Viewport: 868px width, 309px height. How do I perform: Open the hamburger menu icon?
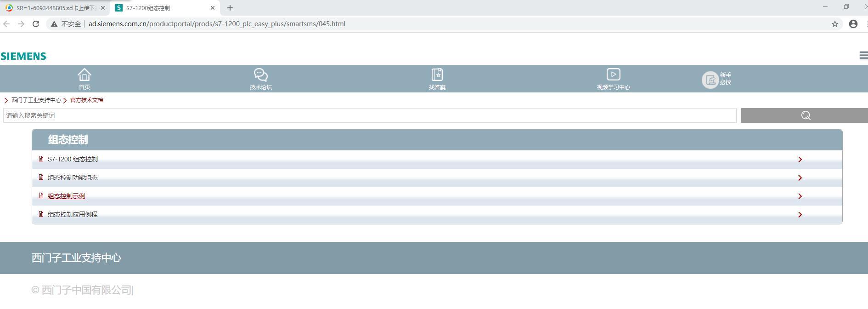coord(863,55)
